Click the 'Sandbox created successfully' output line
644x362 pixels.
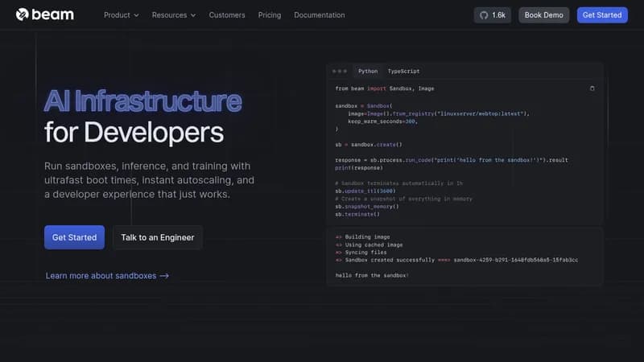click(x=456, y=260)
